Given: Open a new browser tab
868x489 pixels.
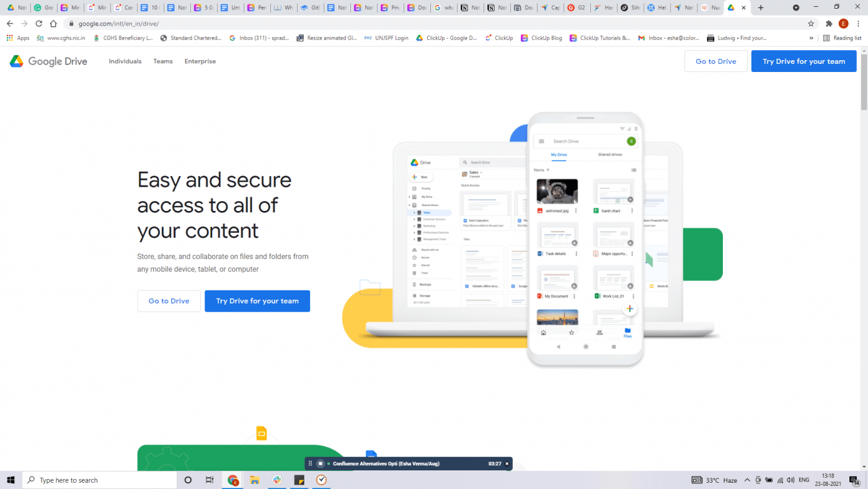Looking at the screenshot, I should pos(761,7).
